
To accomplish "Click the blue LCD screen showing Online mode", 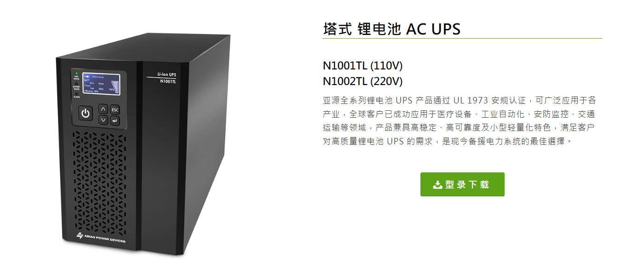I will [101, 84].
